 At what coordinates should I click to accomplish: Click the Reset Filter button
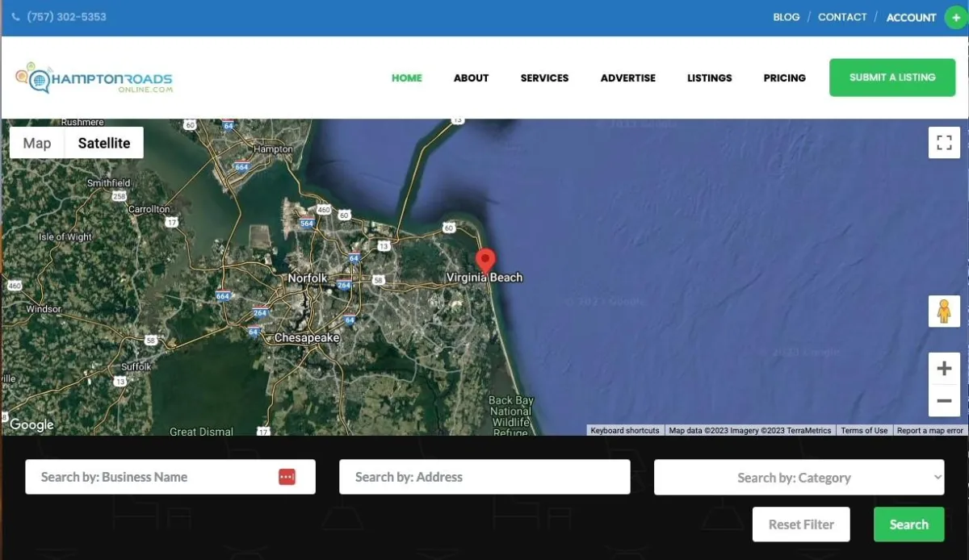pyautogui.click(x=801, y=524)
